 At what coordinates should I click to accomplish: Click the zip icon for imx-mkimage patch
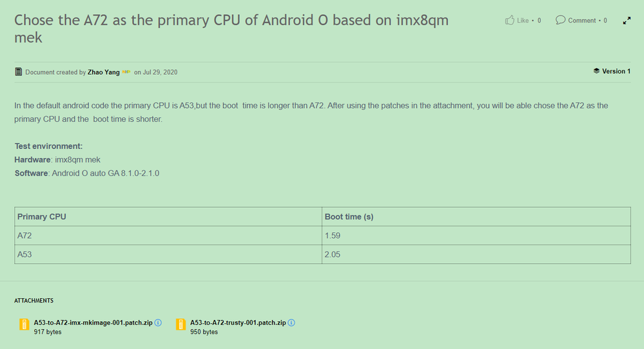(x=24, y=325)
